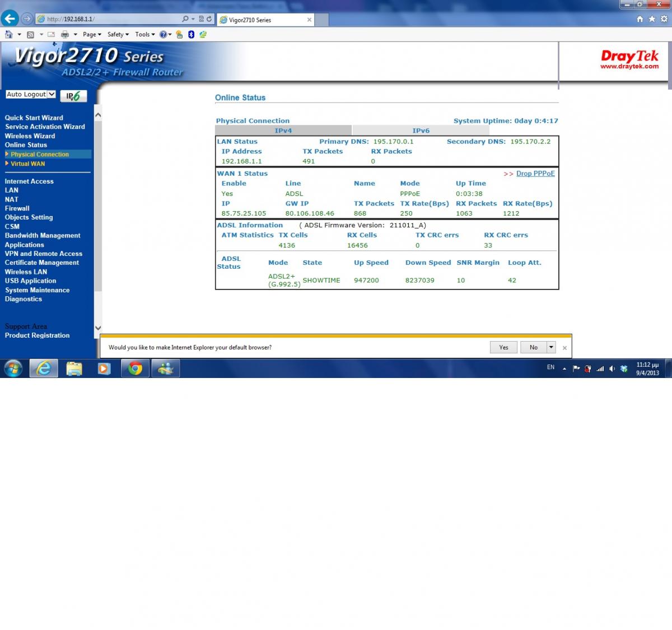
Task: Open Quick Start Wizard
Action: pos(34,118)
